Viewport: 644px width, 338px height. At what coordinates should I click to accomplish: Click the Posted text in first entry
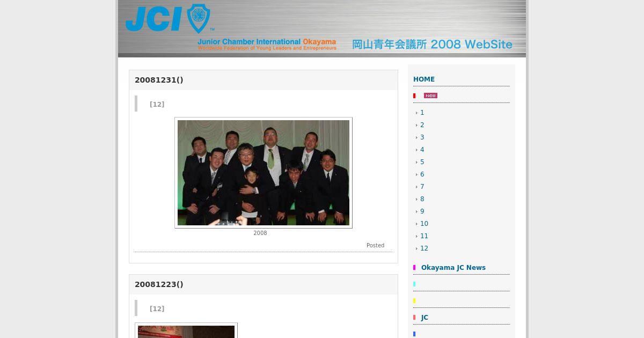coord(375,246)
